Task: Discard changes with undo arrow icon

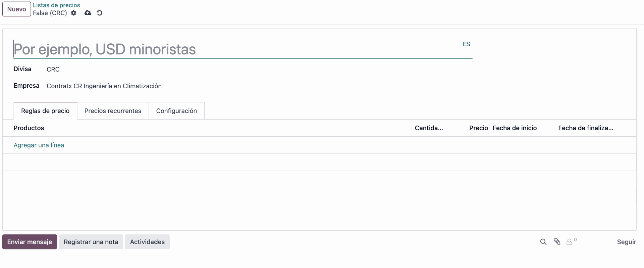Action: pos(100,13)
